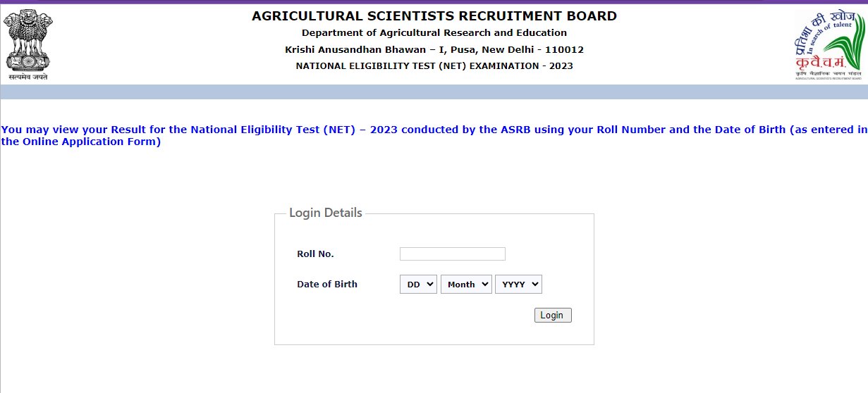Click the National Eligibility Test Examination 2023 title
Image resolution: width=868 pixels, height=393 pixels.
coord(434,66)
